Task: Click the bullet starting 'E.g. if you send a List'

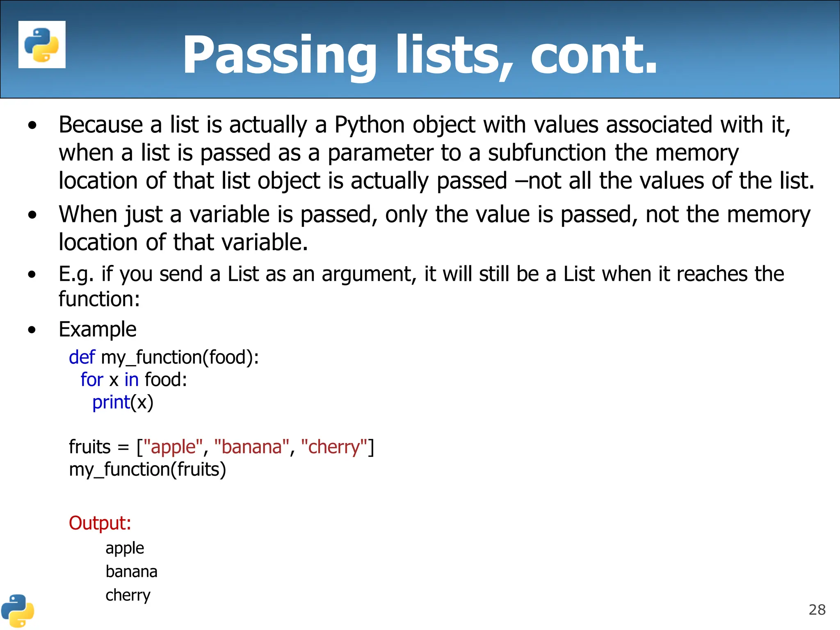Action: tap(421, 286)
